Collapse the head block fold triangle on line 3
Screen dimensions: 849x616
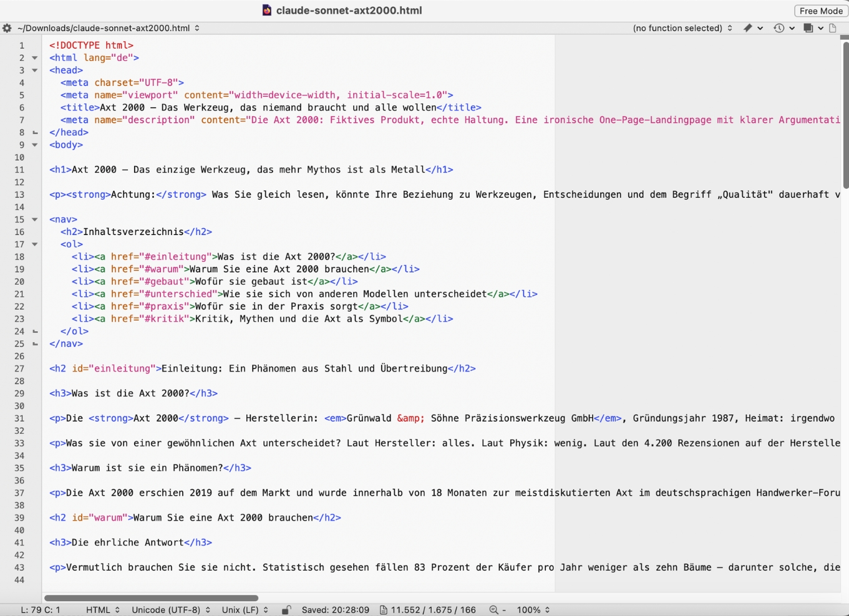pos(34,70)
